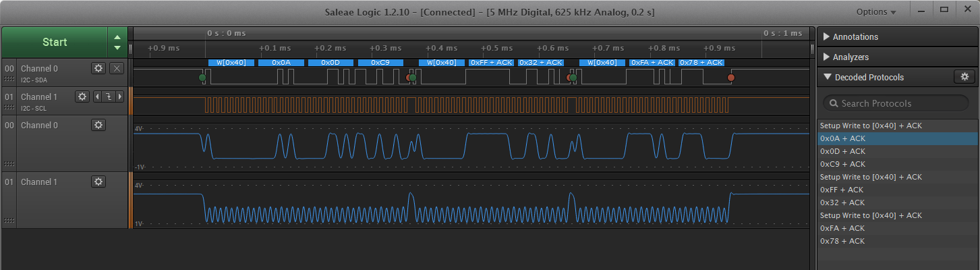Jump to previous edge on Channel 1
This screenshot has height=270, width=980.
pos(96,97)
